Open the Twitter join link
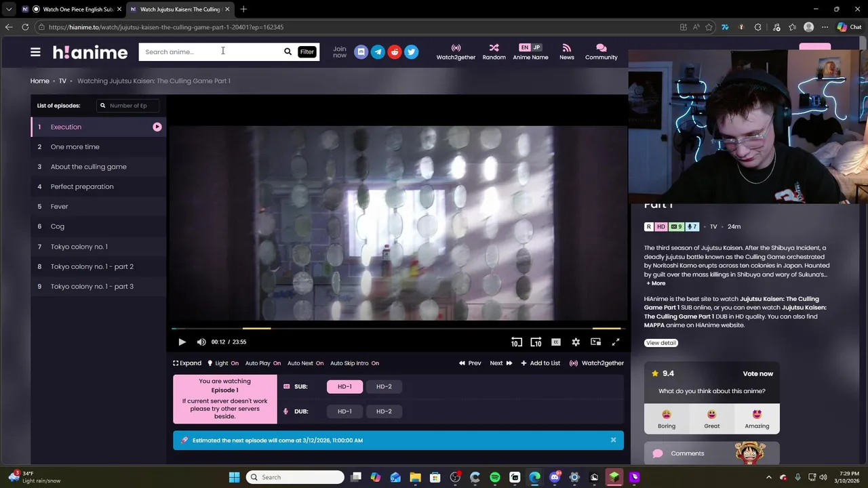 (411, 52)
